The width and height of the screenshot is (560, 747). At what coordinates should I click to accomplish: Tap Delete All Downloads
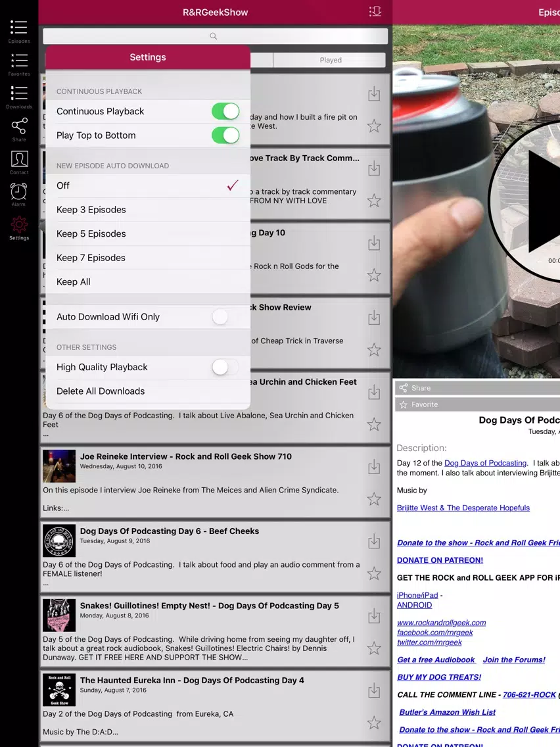[x=148, y=391]
